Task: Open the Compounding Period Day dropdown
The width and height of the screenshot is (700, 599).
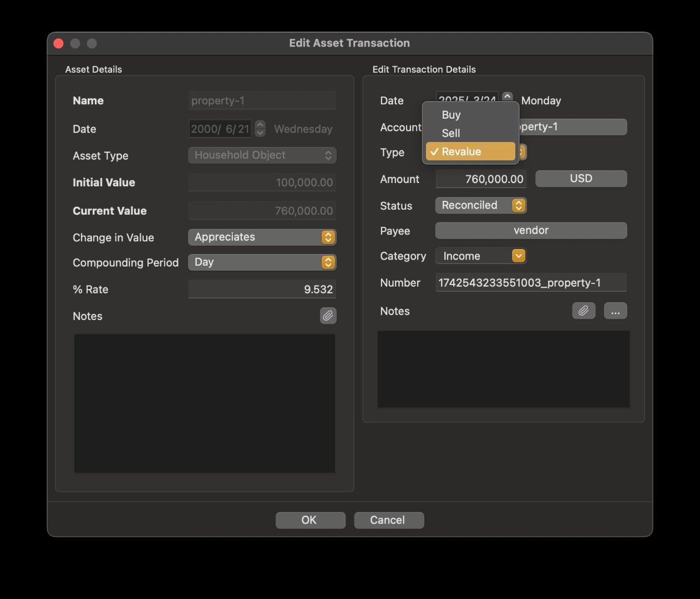Action: (x=262, y=262)
